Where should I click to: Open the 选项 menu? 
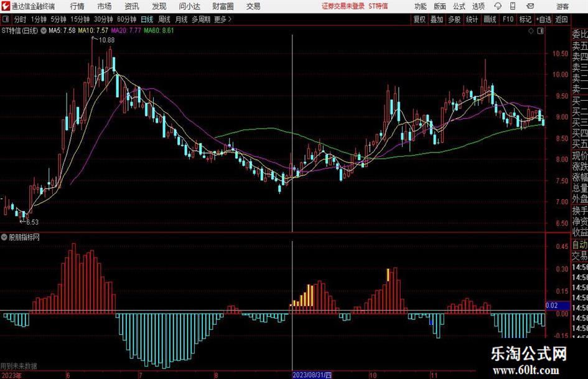coord(478,6)
